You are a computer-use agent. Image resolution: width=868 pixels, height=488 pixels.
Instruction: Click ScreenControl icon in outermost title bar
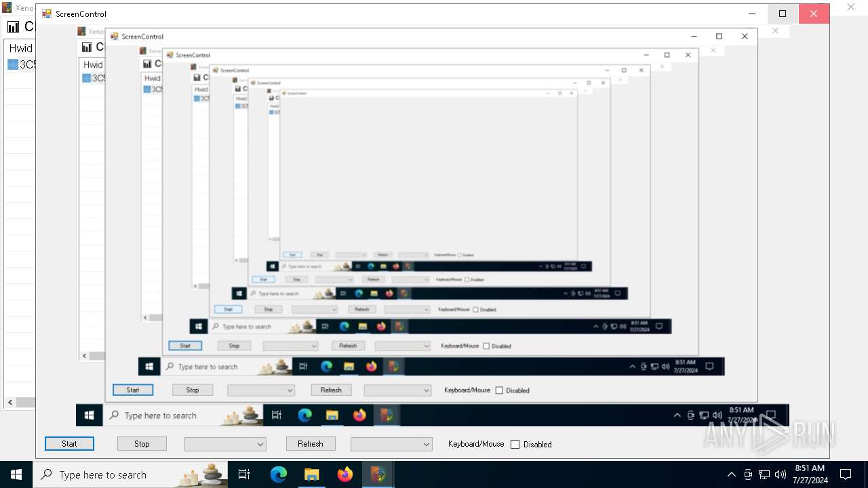[47, 14]
